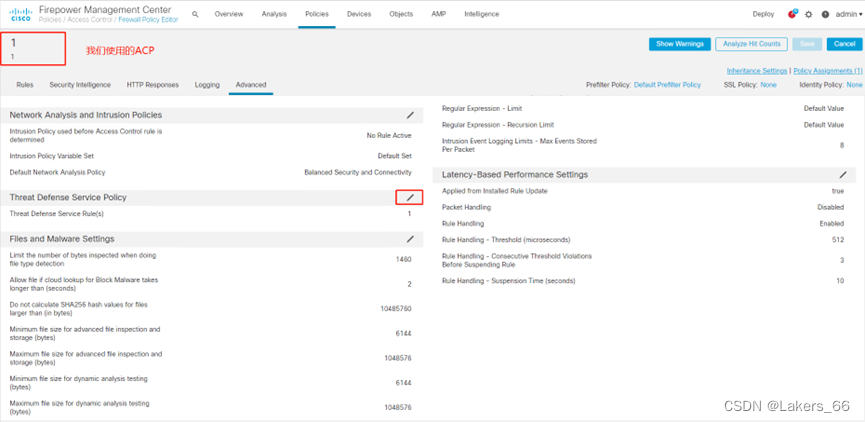Open the Policies menu

[x=317, y=14]
